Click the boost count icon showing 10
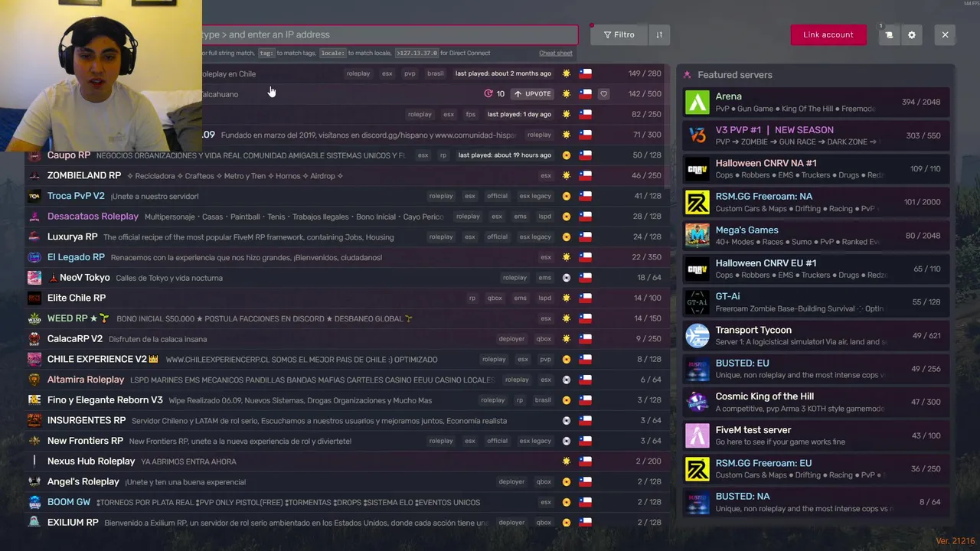980x551 pixels. [488, 93]
